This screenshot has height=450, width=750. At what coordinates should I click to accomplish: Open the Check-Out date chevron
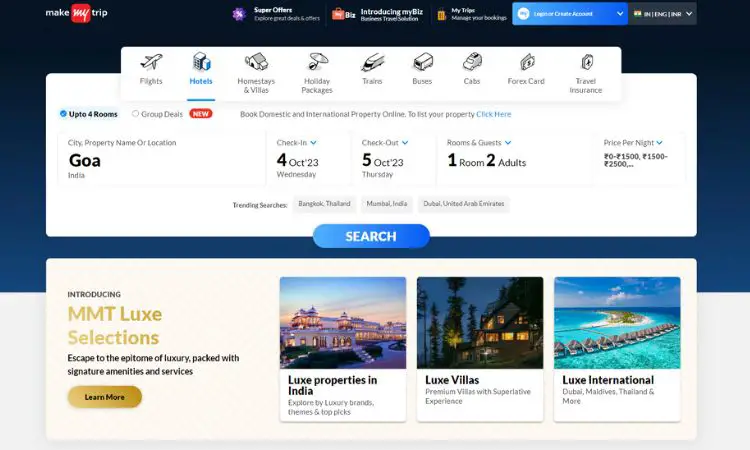(x=405, y=143)
